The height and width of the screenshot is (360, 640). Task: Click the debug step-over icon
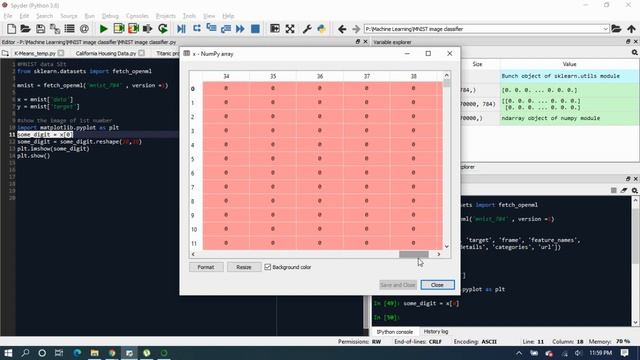click(x=197, y=29)
